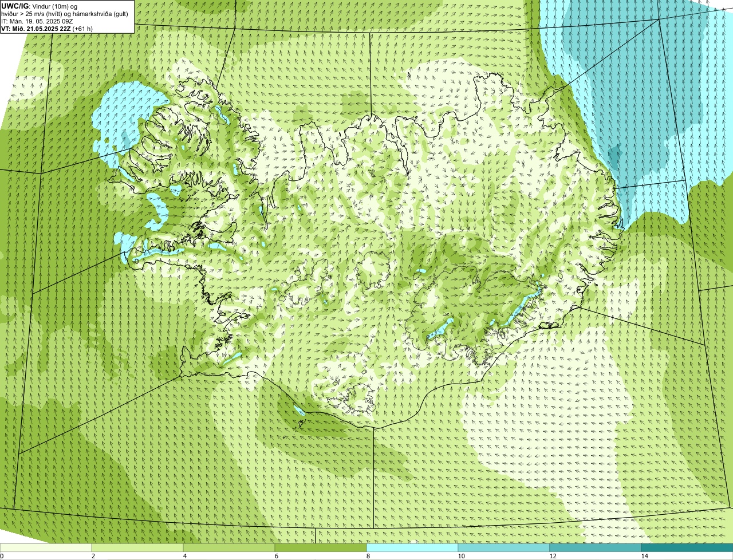Click the "14" colorbar tick label
Screen dimensions: 733x560
tap(644, 556)
